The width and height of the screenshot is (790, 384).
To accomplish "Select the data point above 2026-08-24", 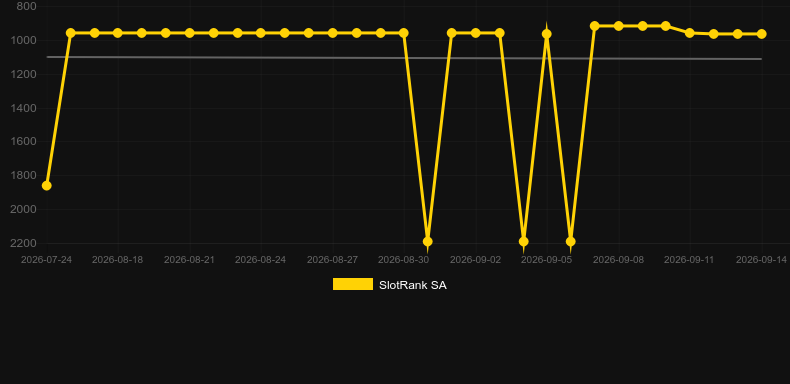I will click(260, 33).
